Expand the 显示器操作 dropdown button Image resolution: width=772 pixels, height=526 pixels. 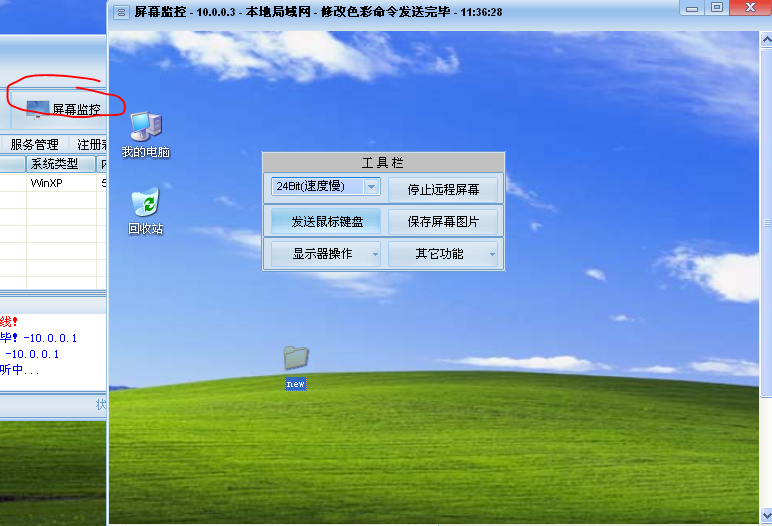point(325,254)
